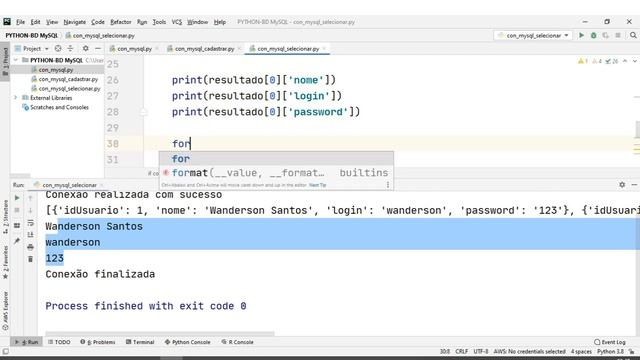Select Python 3.8 interpreter in status bar

coord(610,351)
